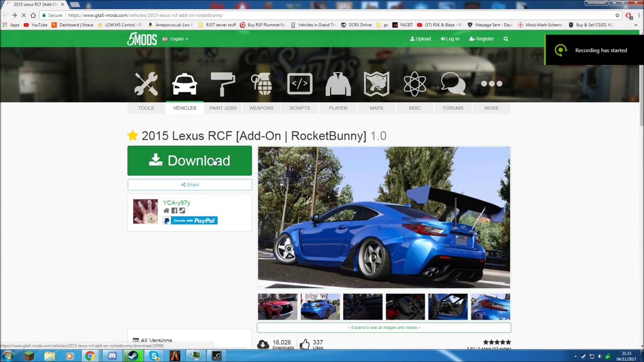The image size is (644, 362).
Task: Select the MORE tab
Action: coord(492,108)
